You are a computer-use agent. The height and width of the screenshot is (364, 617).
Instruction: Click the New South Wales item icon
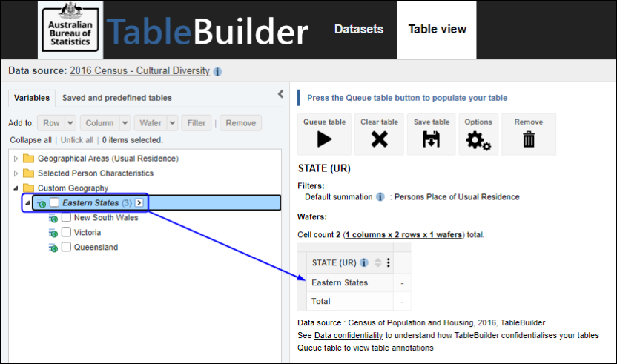tap(53, 218)
